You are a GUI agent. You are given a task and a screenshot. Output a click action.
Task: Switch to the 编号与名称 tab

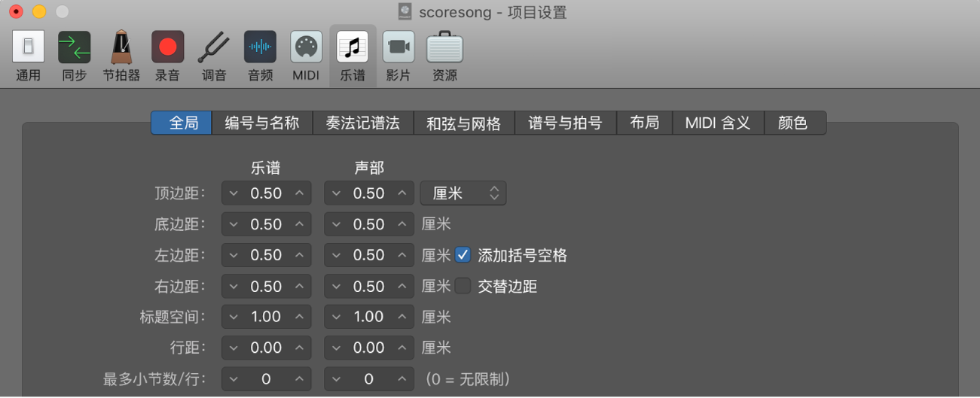[x=262, y=123]
